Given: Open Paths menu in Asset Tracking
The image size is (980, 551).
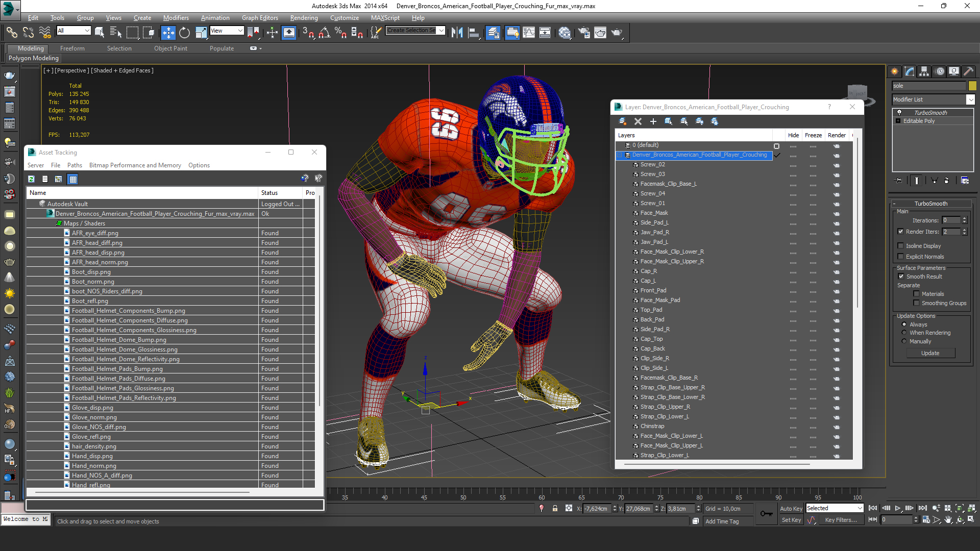Looking at the screenshot, I should click(x=75, y=165).
